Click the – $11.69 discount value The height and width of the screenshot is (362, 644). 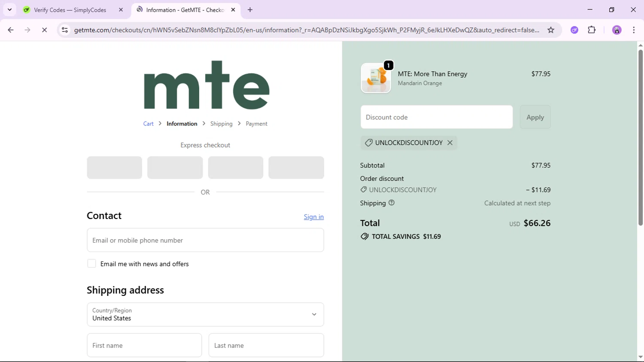538,190
